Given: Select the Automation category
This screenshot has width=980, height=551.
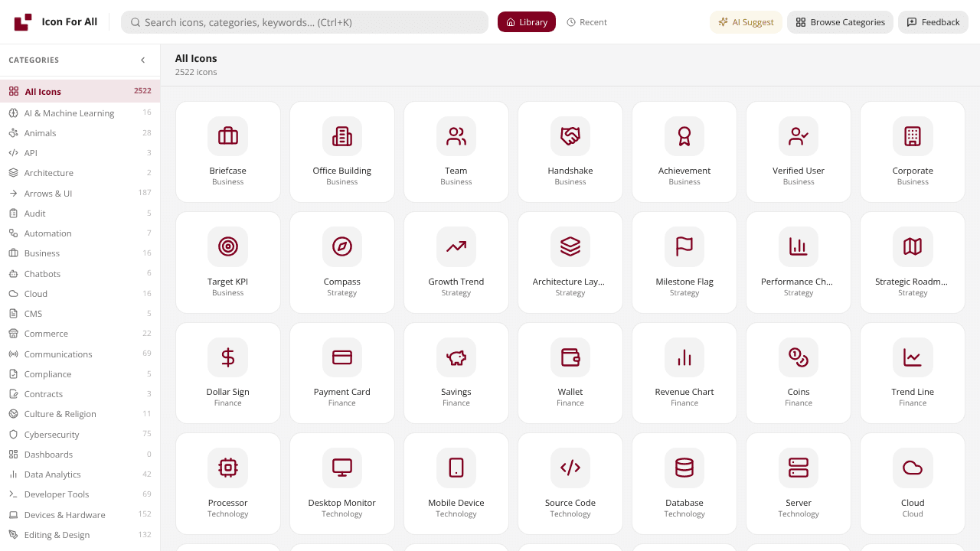Looking at the screenshot, I should [80, 233].
